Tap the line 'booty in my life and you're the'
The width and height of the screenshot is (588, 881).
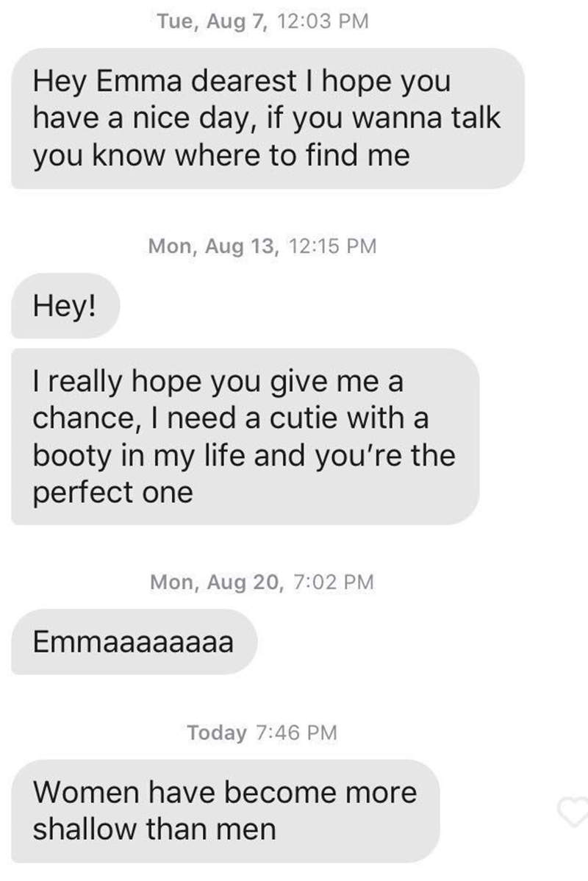click(243, 455)
